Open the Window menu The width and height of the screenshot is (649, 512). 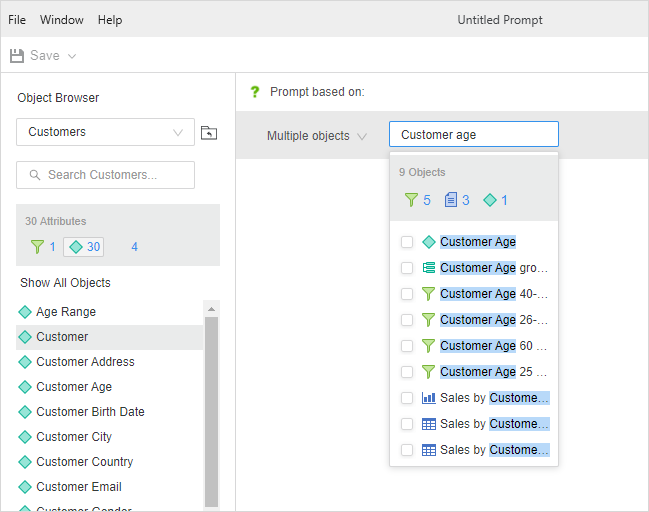[x=62, y=20]
